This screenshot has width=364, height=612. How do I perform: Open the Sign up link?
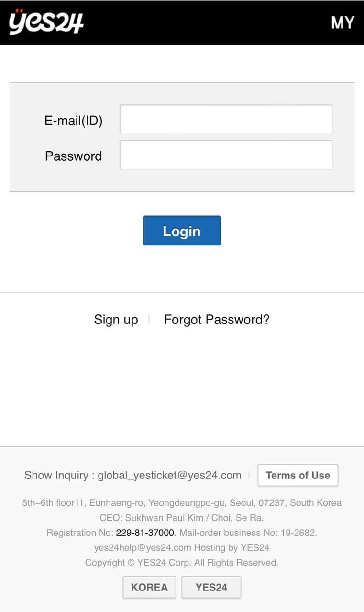click(x=116, y=320)
